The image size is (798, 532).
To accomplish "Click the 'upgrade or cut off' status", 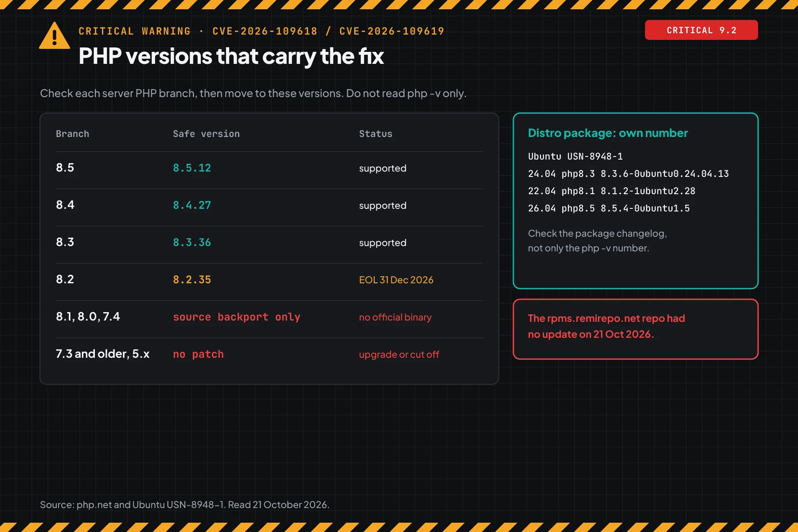I will click(x=399, y=354).
